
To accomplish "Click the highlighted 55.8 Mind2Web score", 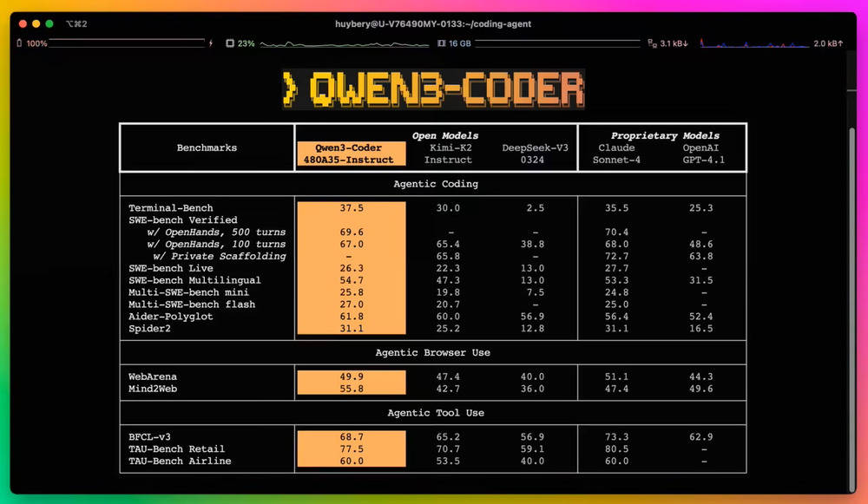I will pos(352,389).
